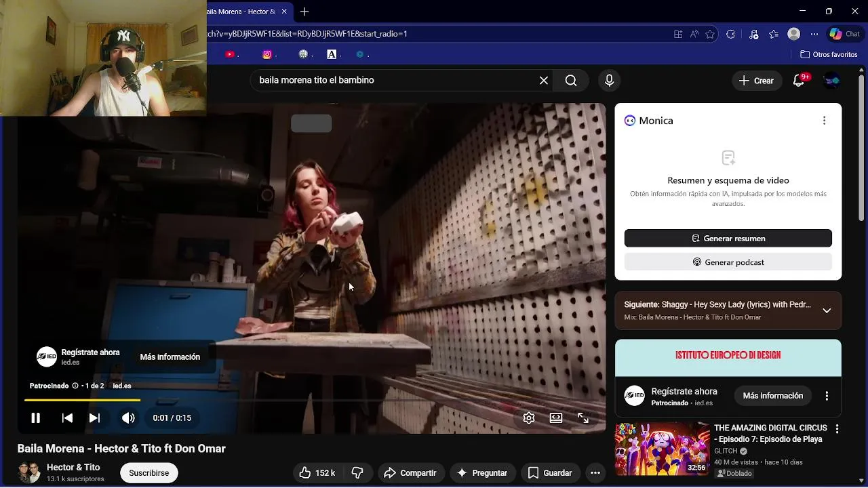Click Regístrate ahora in the sidebar ad

click(x=684, y=391)
